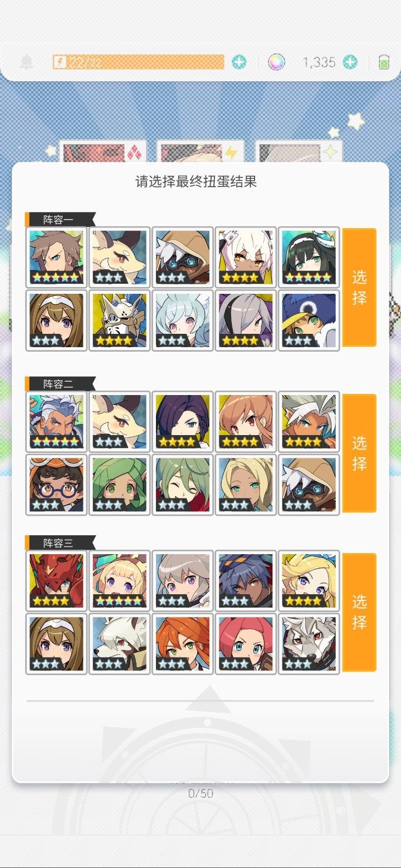Open the notification bell icon

(26, 62)
